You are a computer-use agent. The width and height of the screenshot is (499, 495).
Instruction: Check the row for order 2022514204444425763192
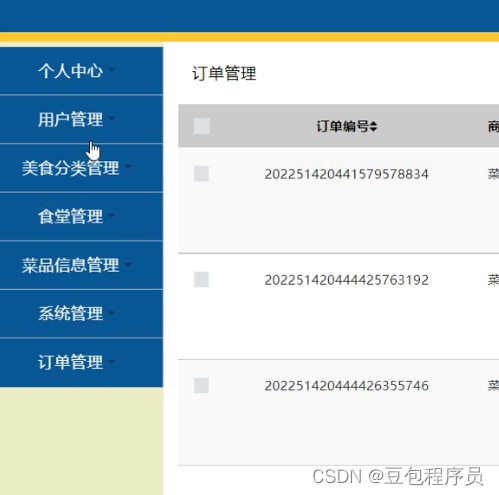(x=201, y=279)
